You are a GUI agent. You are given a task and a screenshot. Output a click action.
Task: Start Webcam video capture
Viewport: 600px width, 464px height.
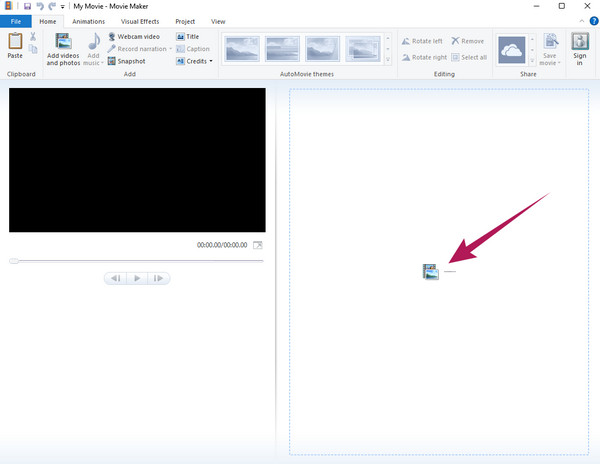134,37
